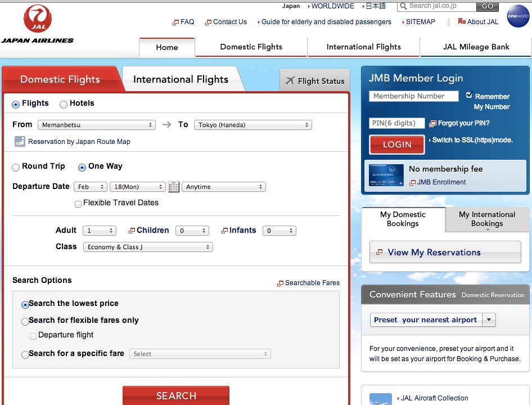This screenshot has width=532, height=405.
Task: Click the Children info popup icon
Action: click(132, 231)
